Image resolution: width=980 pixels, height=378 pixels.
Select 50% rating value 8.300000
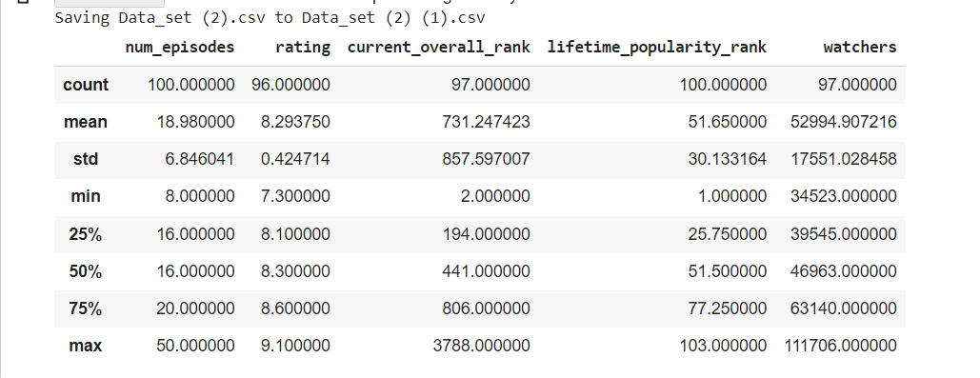tap(295, 271)
